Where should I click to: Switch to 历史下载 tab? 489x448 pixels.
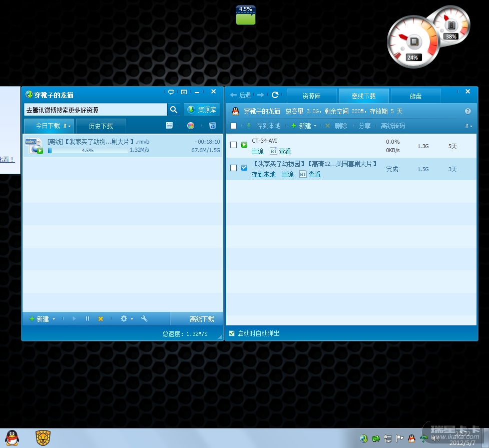[101, 126]
